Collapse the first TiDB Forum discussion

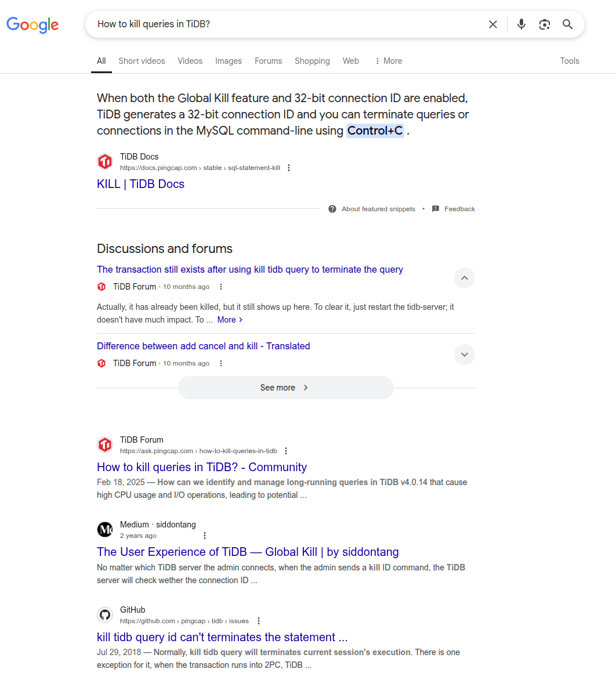click(x=464, y=278)
